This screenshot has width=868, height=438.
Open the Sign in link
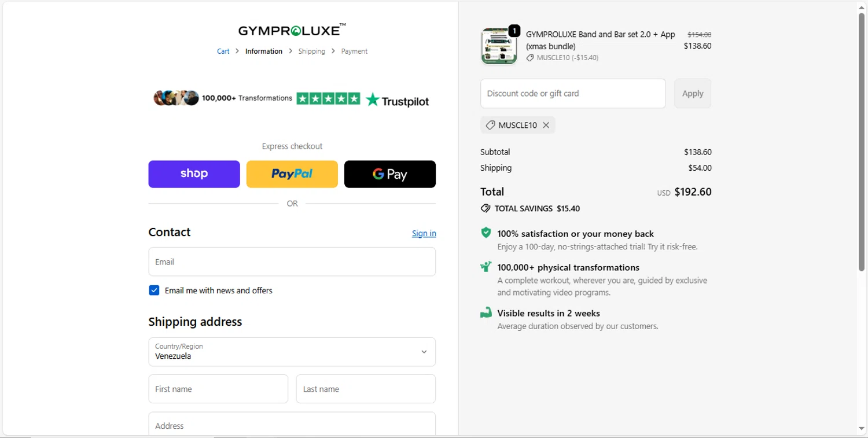tap(424, 233)
